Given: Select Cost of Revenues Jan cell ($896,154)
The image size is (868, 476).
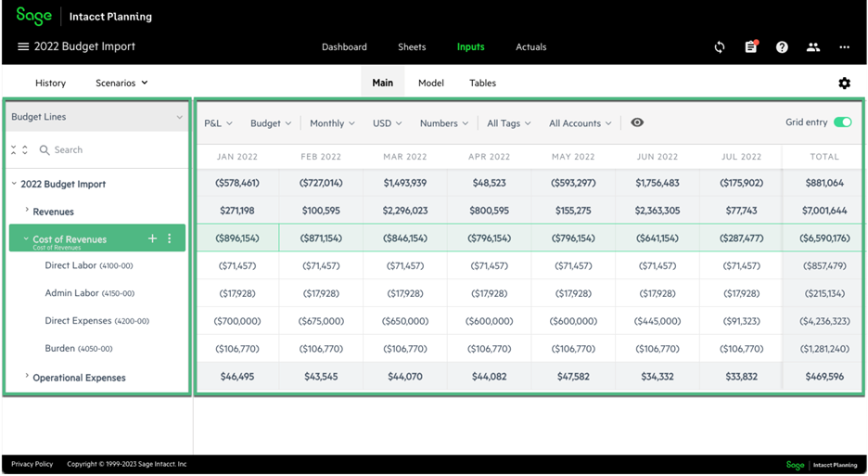Looking at the screenshot, I should tap(237, 238).
